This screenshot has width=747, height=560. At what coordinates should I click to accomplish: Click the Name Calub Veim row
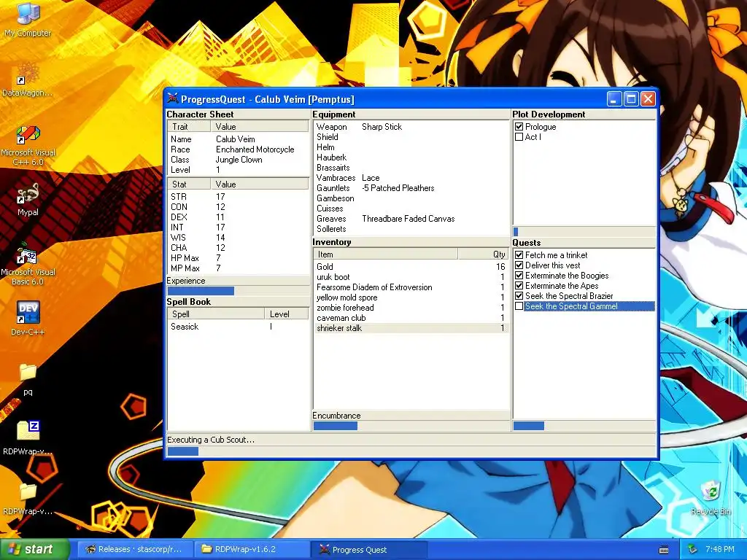coord(239,139)
